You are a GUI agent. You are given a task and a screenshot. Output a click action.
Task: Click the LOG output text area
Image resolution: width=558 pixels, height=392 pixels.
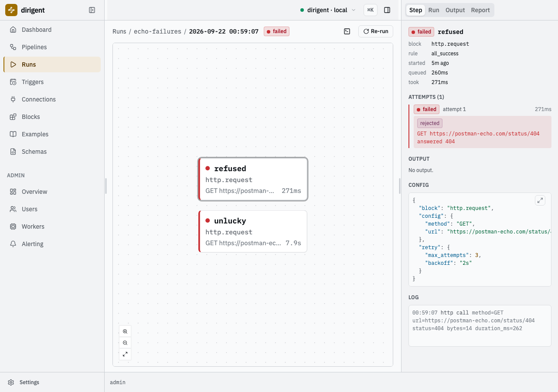480,326
